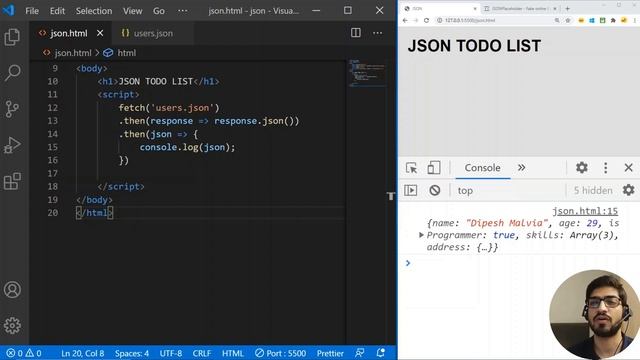This screenshot has width=640, height=360.
Task: Change indentation via Spaces: 4
Action: pos(131,353)
